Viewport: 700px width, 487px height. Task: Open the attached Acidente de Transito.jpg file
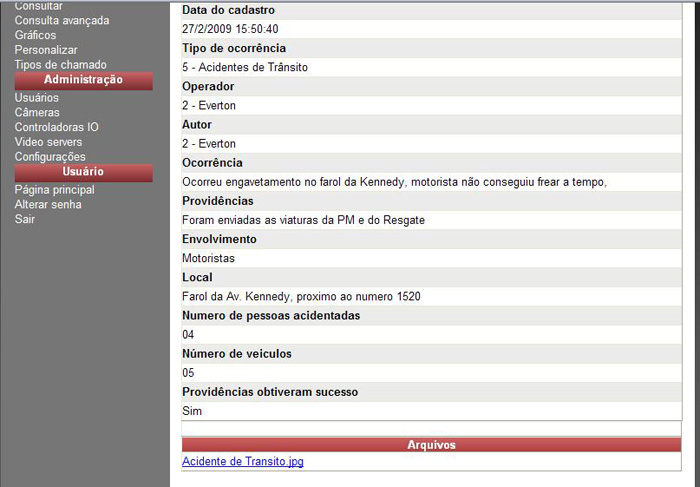click(x=242, y=462)
